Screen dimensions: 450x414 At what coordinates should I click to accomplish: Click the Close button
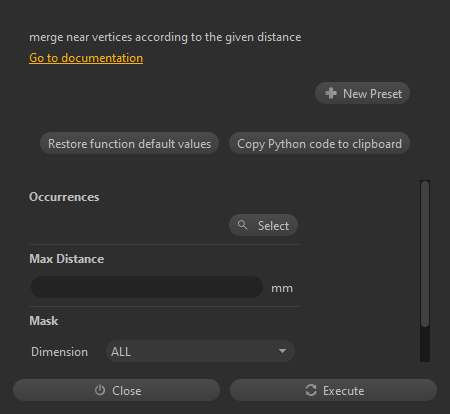[116, 390]
